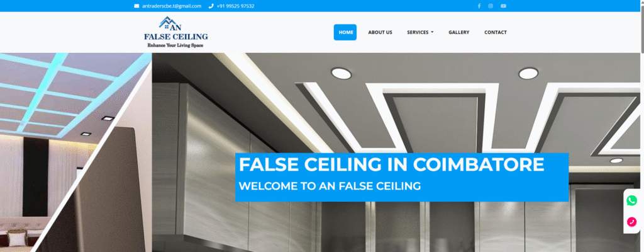Select the Home menu item

[345, 32]
